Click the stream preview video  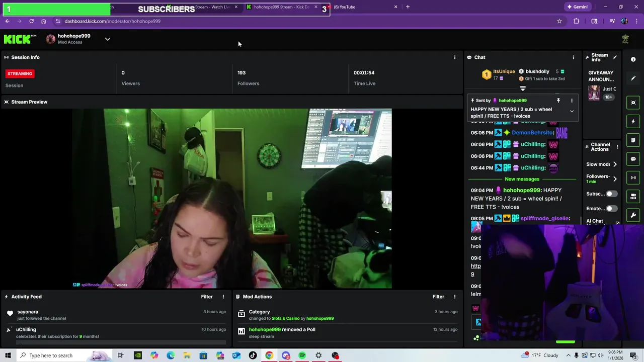pos(231,199)
